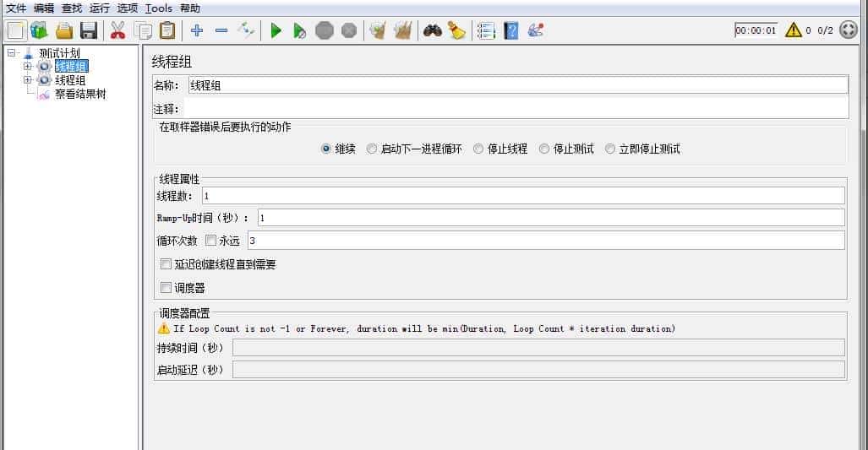Click into the 名称 name field
This screenshot has width=868, height=450.
(518, 85)
